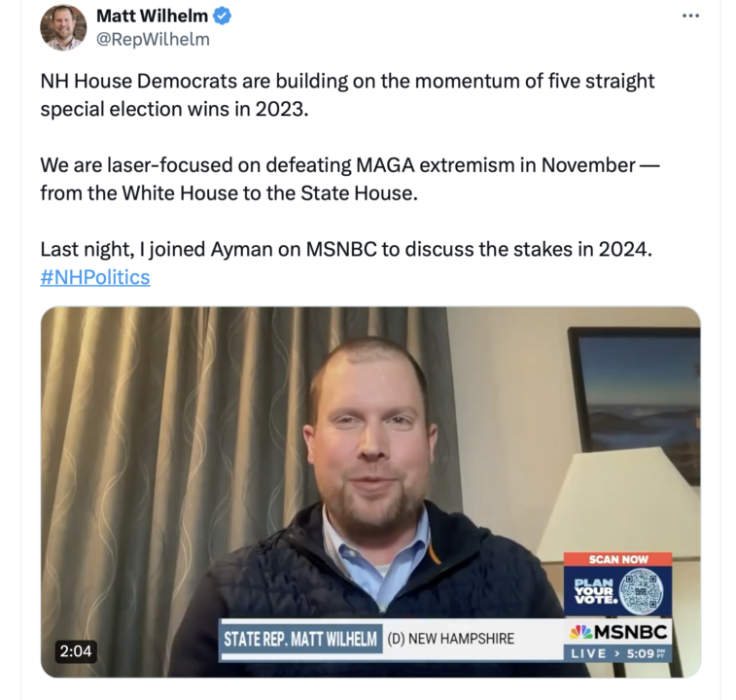This screenshot has width=736, height=700.
Task: Click the line mentioning Ayman on MSNBC
Action: point(346,249)
